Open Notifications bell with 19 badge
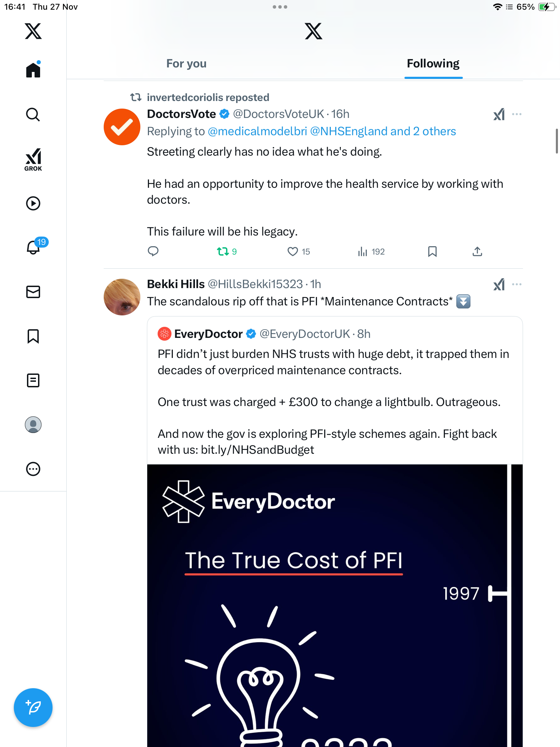This screenshot has height=747, width=560. pyautogui.click(x=34, y=247)
